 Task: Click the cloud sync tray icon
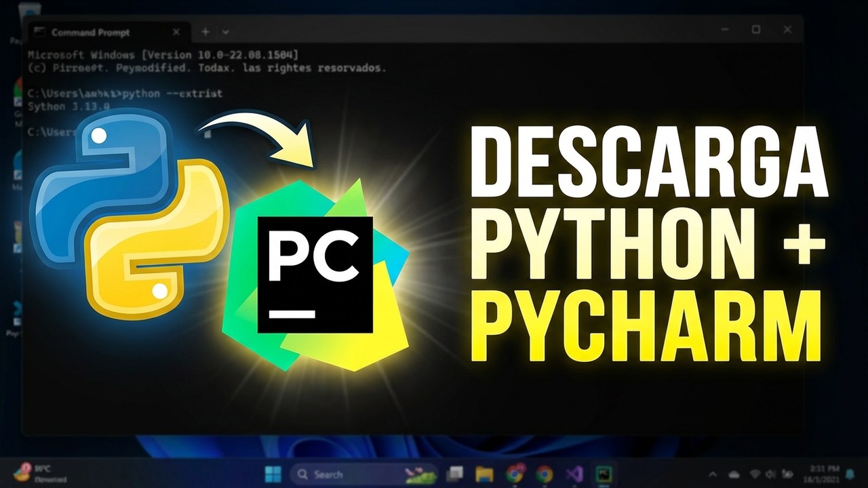[734, 474]
